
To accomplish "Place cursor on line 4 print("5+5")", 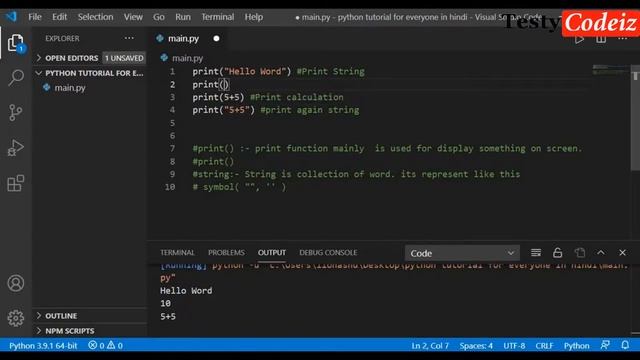I will (223, 110).
